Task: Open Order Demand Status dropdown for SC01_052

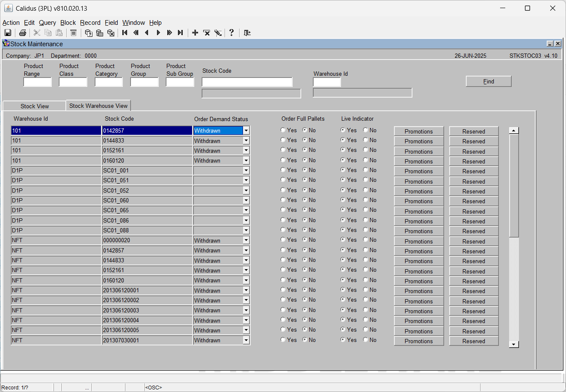Action: click(x=246, y=190)
